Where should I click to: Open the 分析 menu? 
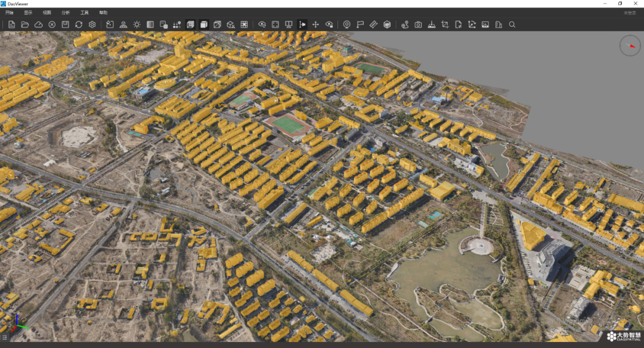click(x=66, y=13)
